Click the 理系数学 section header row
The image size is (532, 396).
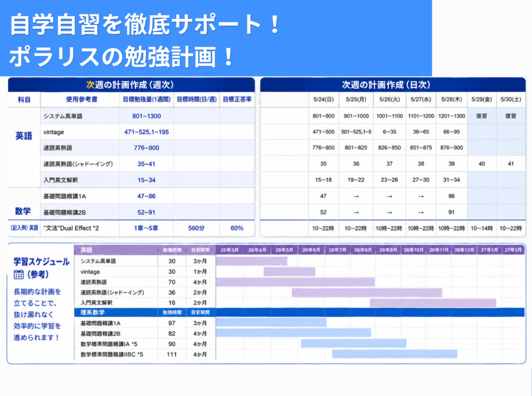coord(299,312)
